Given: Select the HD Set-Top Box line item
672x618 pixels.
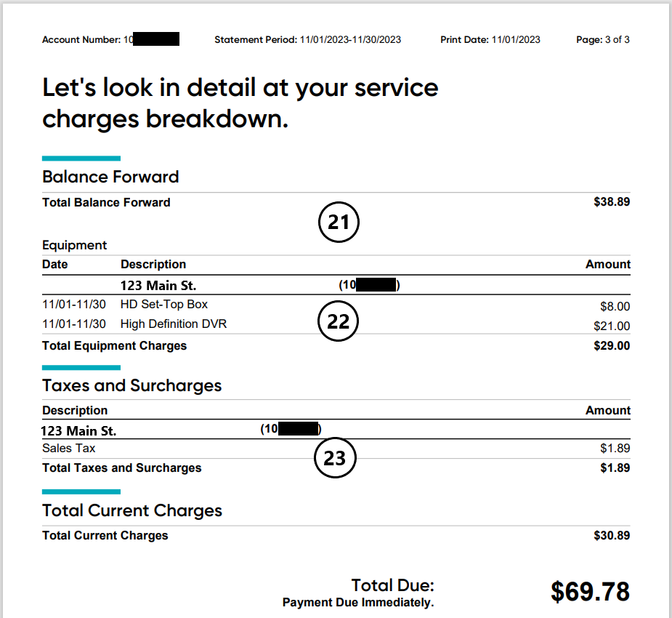Looking at the screenshot, I should tap(164, 305).
